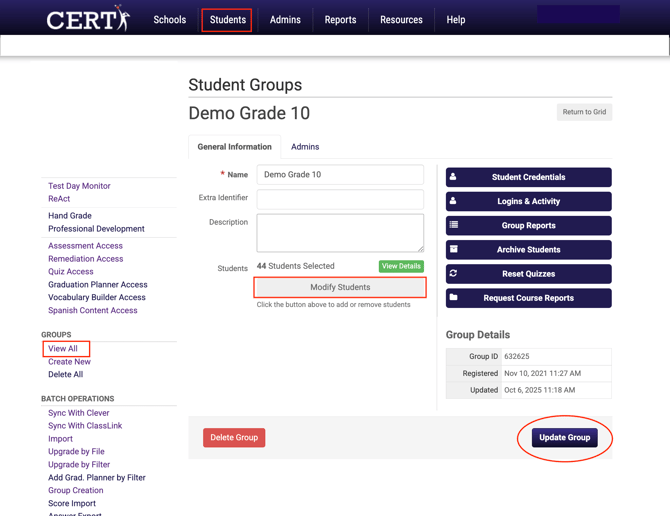This screenshot has width=670, height=516.
Task: Open the Reports menu in the navigation bar
Action: pyautogui.click(x=340, y=20)
